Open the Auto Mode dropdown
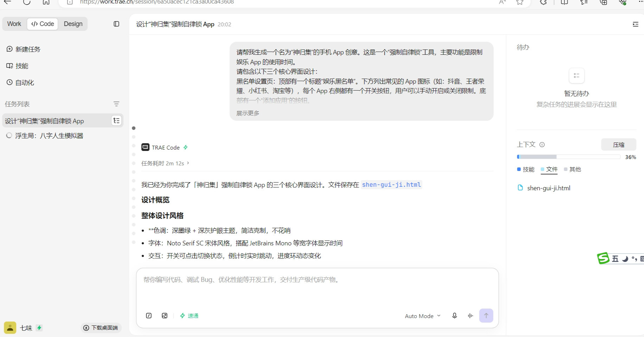Viewport: 644px width, 337px height. [x=423, y=316]
